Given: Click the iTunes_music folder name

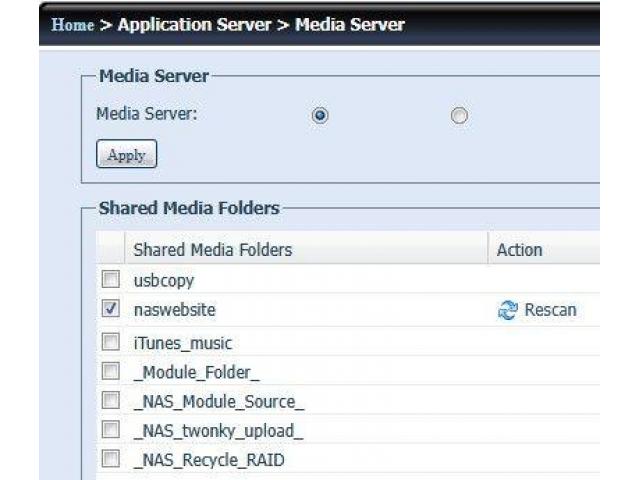Looking at the screenshot, I should tap(182, 342).
